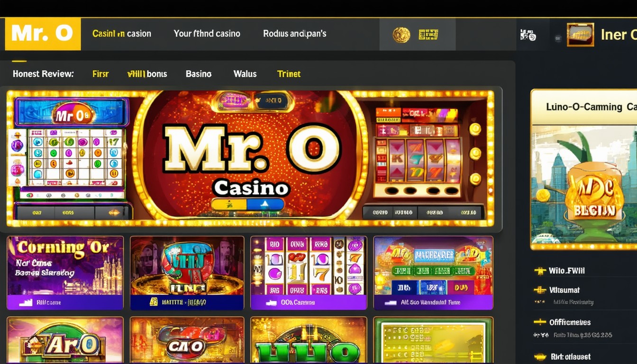Select the 'Trinet' tab
The width and height of the screenshot is (637, 364).
pos(289,74)
